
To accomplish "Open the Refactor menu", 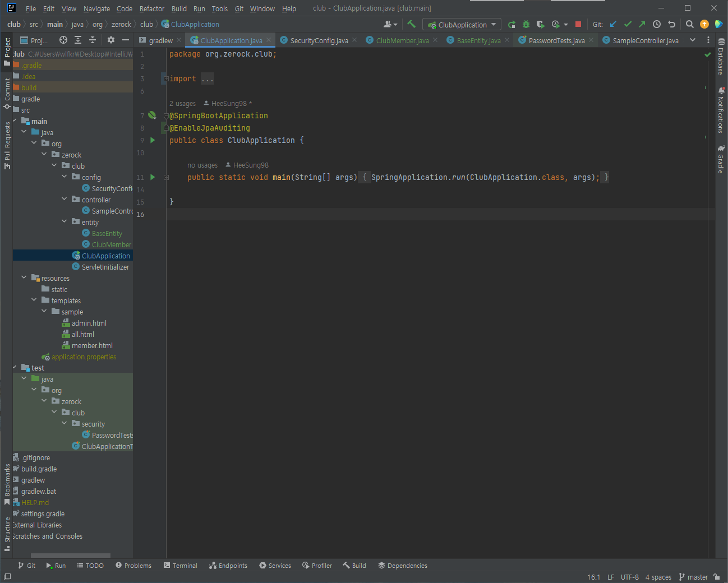I will click(x=152, y=8).
